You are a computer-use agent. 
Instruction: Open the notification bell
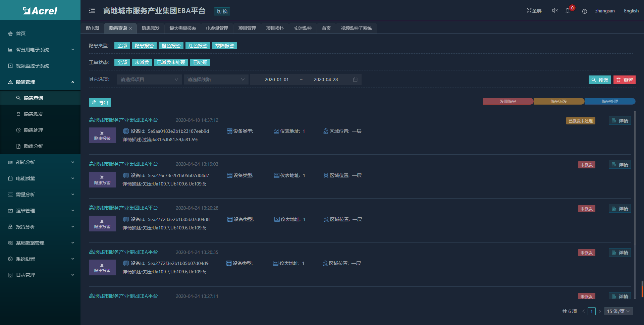tap(568, 11)
